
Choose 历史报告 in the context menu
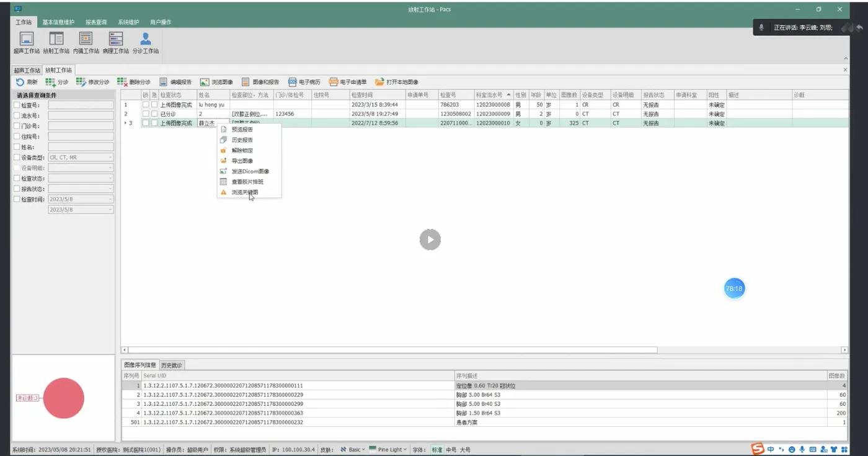click(249, 140)
